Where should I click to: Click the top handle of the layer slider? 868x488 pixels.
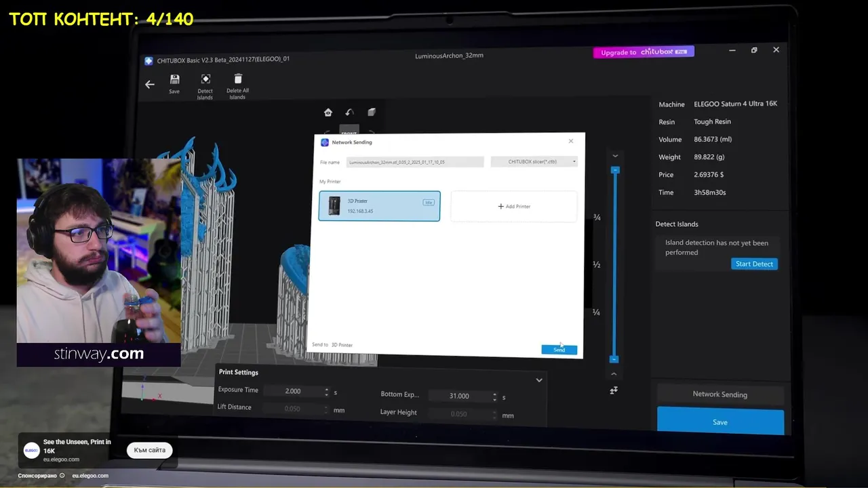click(x=615, y=170)
